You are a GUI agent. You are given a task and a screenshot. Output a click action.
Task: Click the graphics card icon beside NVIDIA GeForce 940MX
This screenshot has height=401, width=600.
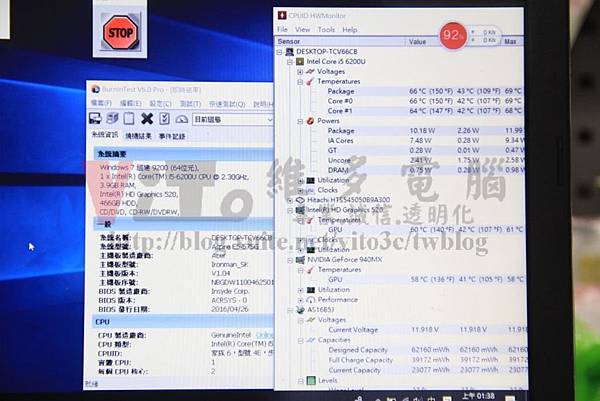tap(300, 260)
